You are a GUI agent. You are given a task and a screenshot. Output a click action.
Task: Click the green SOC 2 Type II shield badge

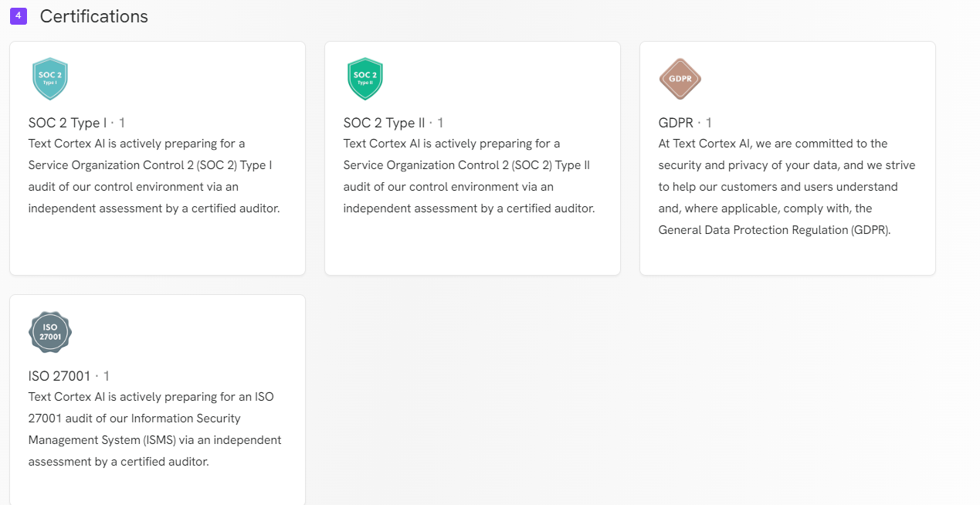[365, 79]
